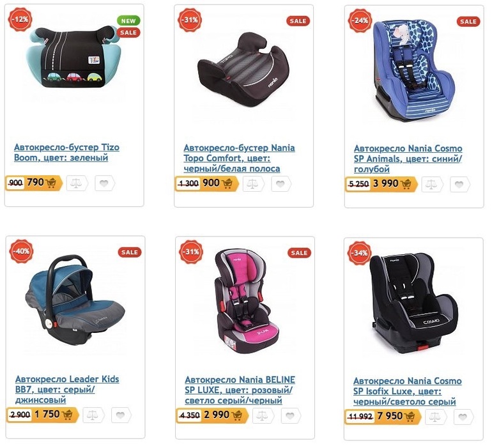492x448 pixels.
Task: Add Tizo Boom booster to favorites heart
Action: pos(105,183)
